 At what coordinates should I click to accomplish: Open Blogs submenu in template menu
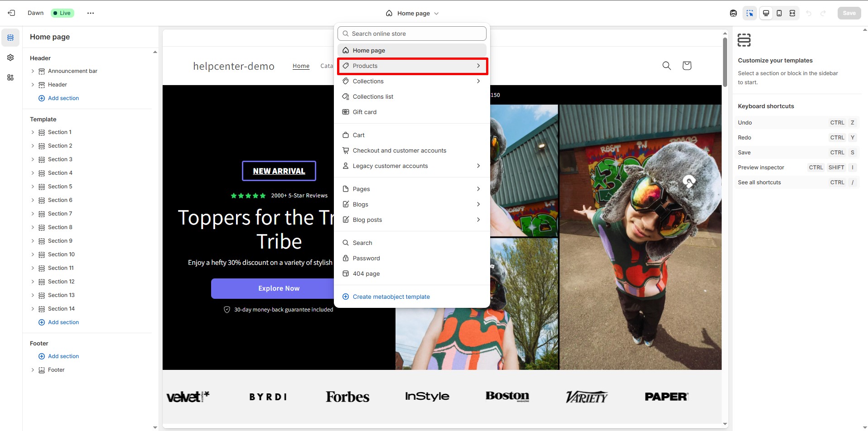pos(412,204)
